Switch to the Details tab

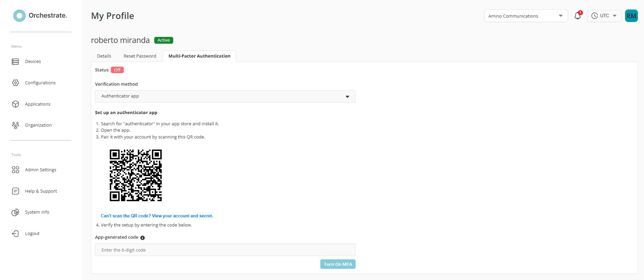click(104, 56)
